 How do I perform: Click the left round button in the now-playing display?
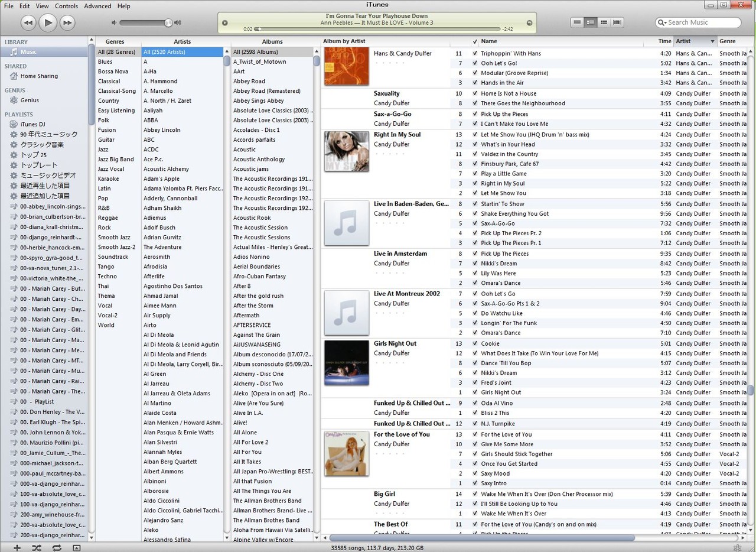click(224, 23)
